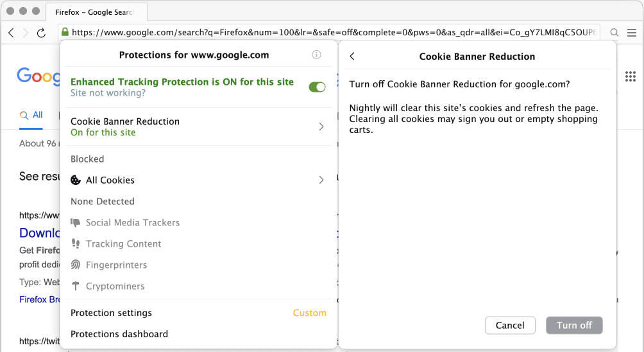
Task: Expand the All Cookies blocked category
Action: 321,180
